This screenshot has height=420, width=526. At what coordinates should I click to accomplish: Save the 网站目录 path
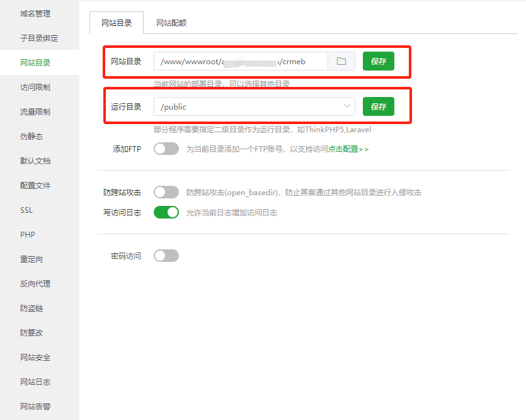click(x=378, y=61)
